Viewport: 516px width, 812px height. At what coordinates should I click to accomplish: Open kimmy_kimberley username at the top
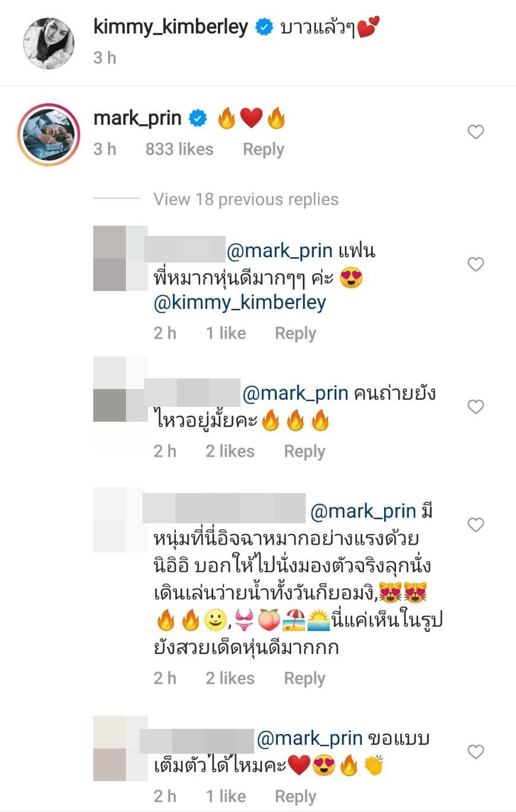[x=171, y=27]
